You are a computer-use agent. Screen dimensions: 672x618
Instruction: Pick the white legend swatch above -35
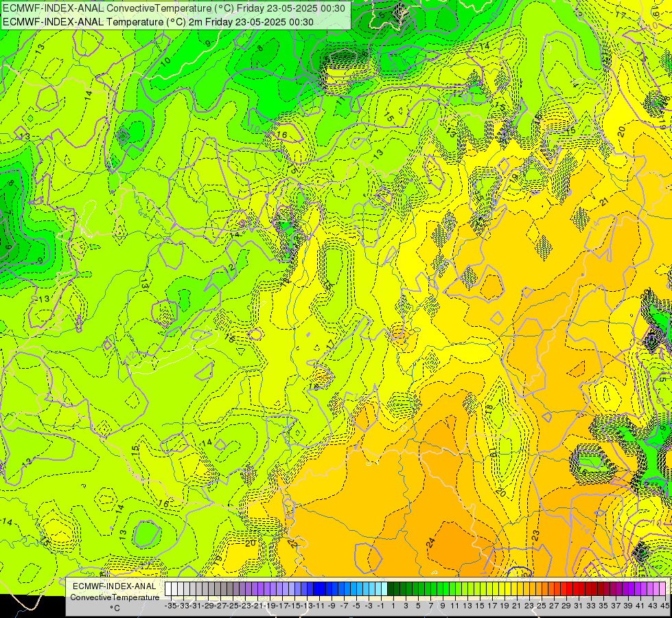click(x=168, y=588)
